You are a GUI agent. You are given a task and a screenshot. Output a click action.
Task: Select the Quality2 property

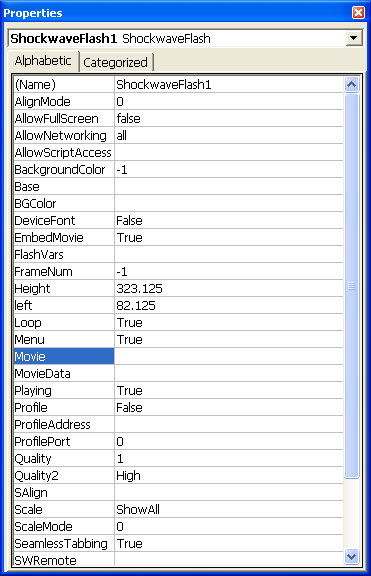[64, 475]
